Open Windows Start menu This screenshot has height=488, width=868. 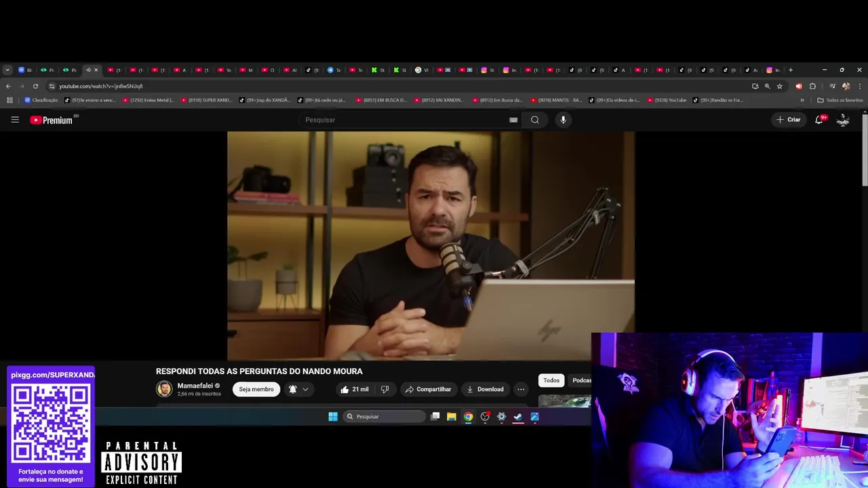click(x=333, y=417)
